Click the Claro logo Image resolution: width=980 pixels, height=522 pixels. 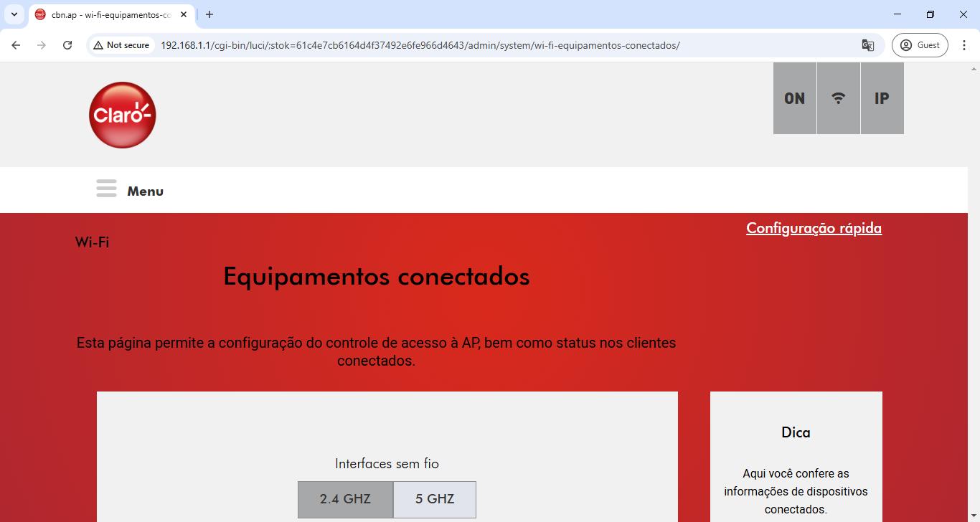pyautogui.click(x=122, y=115)
